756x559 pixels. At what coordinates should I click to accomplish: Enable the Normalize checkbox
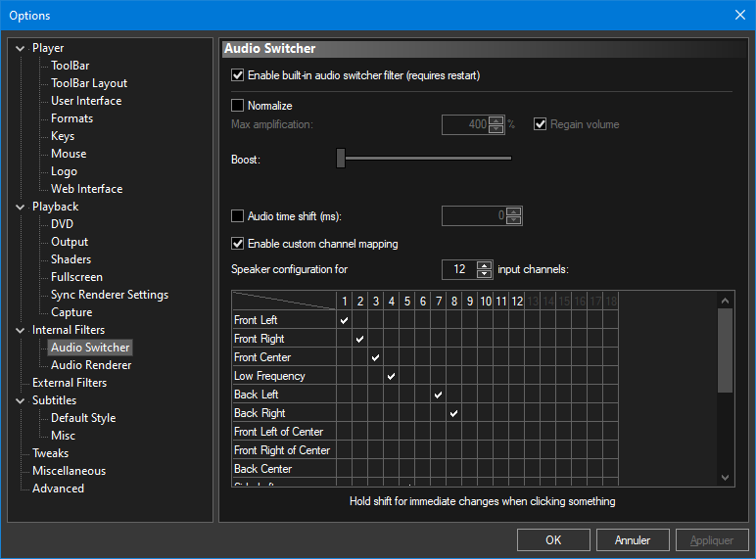pos(237,106)
